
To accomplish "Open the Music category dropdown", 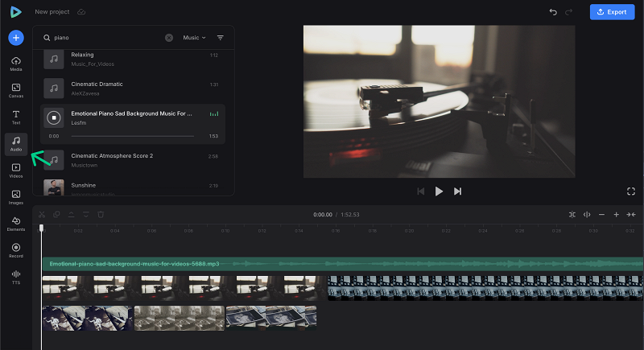I will tap(194, 38).
